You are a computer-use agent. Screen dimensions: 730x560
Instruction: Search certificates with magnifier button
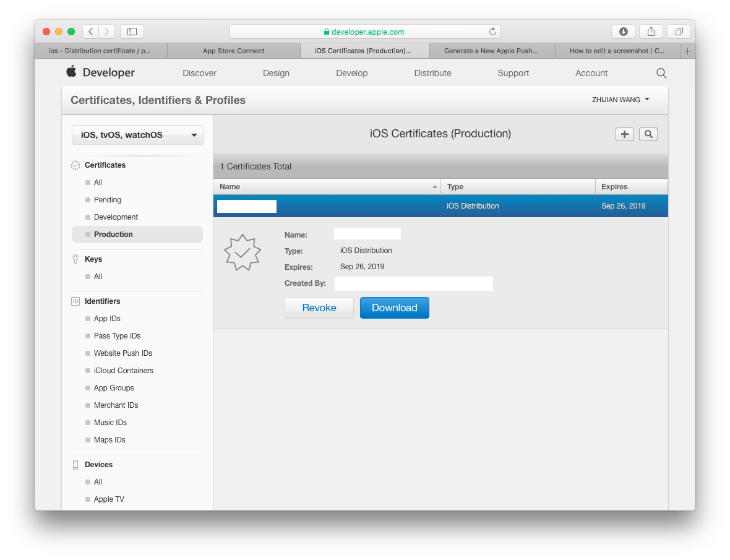(x=648, y=134)
